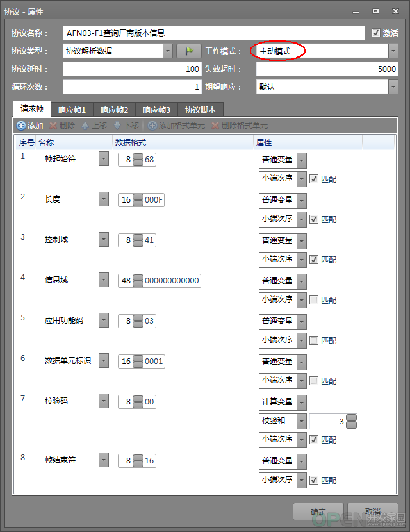
Task: Click the 添加格式单元 plus icon
Action: point(152,126)
